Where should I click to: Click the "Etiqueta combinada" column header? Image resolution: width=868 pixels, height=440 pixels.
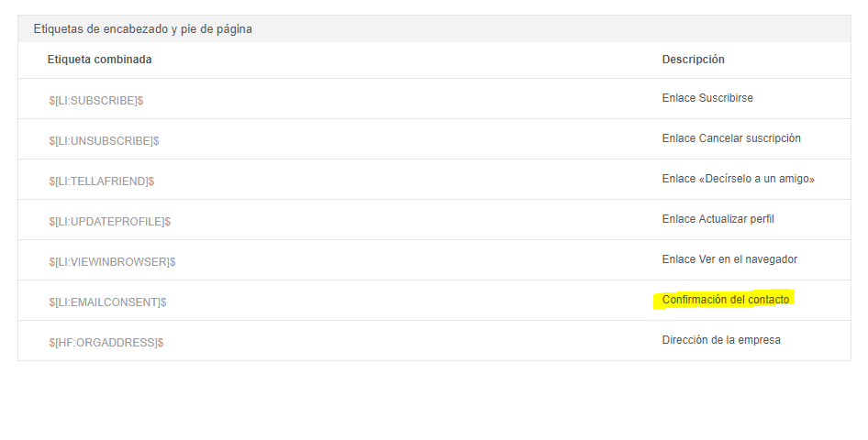[99, 60]
